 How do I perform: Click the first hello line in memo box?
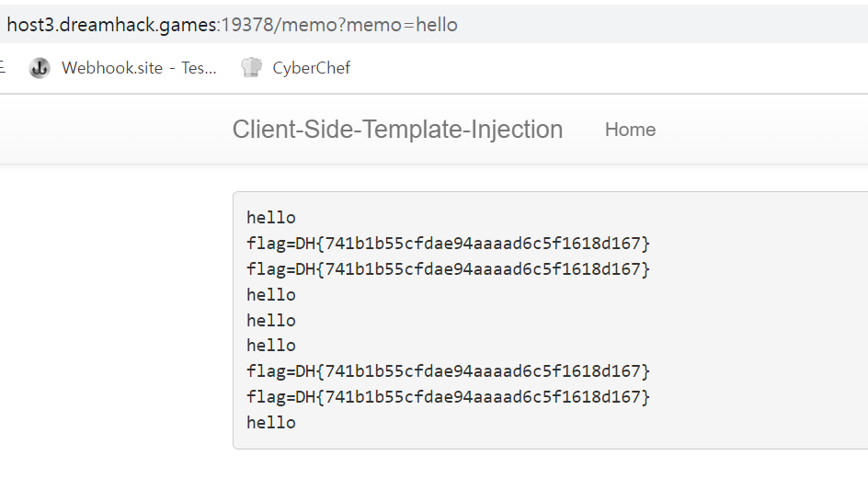tap(271, 218)
